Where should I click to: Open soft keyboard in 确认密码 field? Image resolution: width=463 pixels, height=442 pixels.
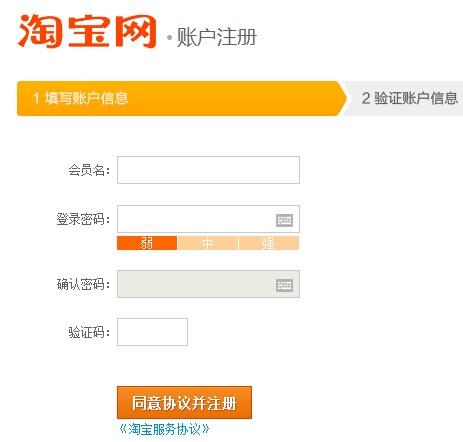coord(284,285)
